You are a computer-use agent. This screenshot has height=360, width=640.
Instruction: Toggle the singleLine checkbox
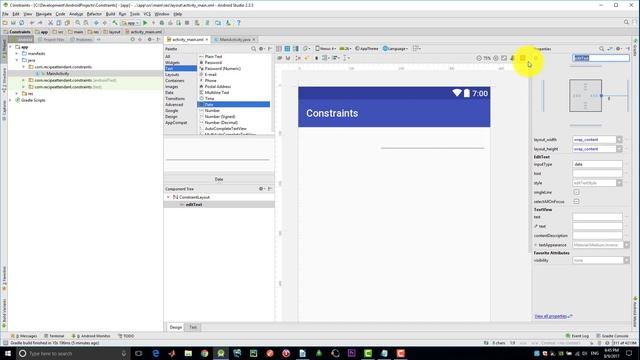[576, 192]
